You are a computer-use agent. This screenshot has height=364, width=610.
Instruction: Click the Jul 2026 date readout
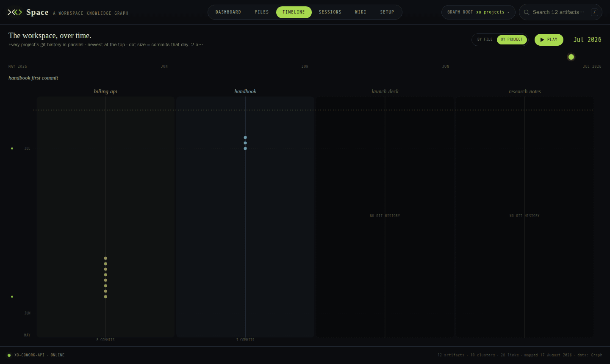[588, 39]
